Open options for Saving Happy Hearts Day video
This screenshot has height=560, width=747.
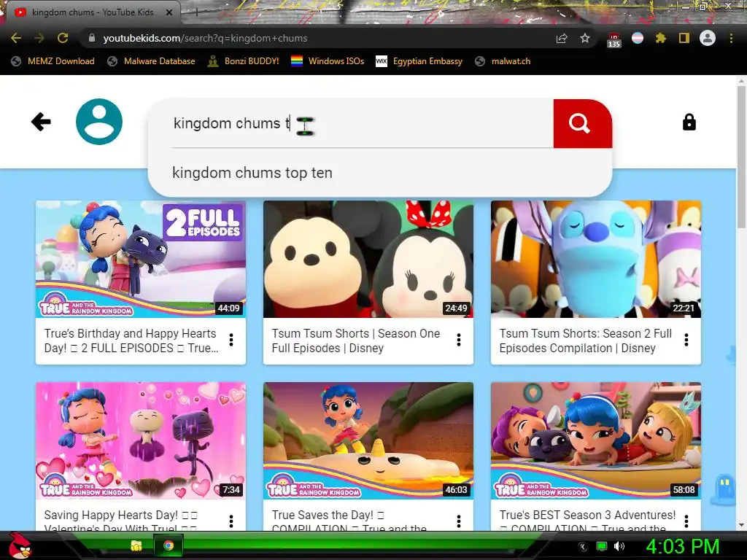pos(231,521)
